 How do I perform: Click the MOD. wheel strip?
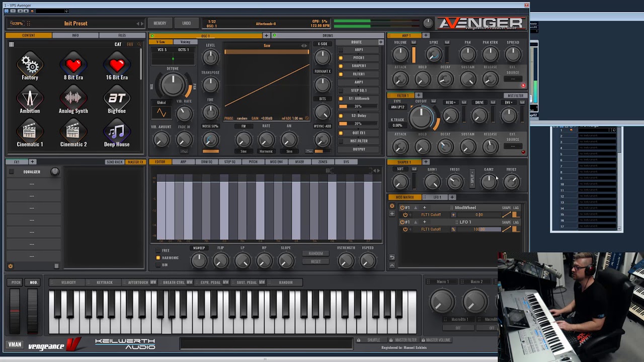click(33, 311)
